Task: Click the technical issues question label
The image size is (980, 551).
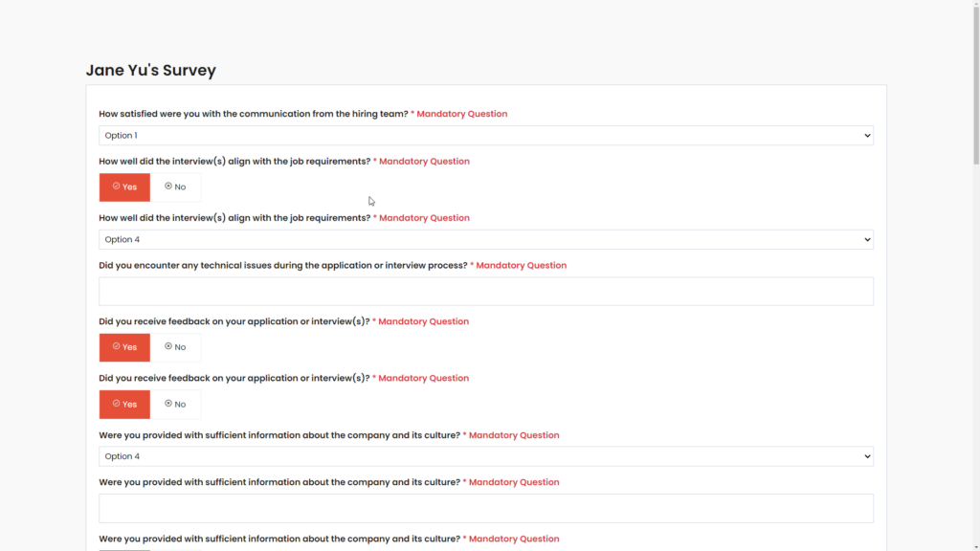Action: [x=283, y=265]
